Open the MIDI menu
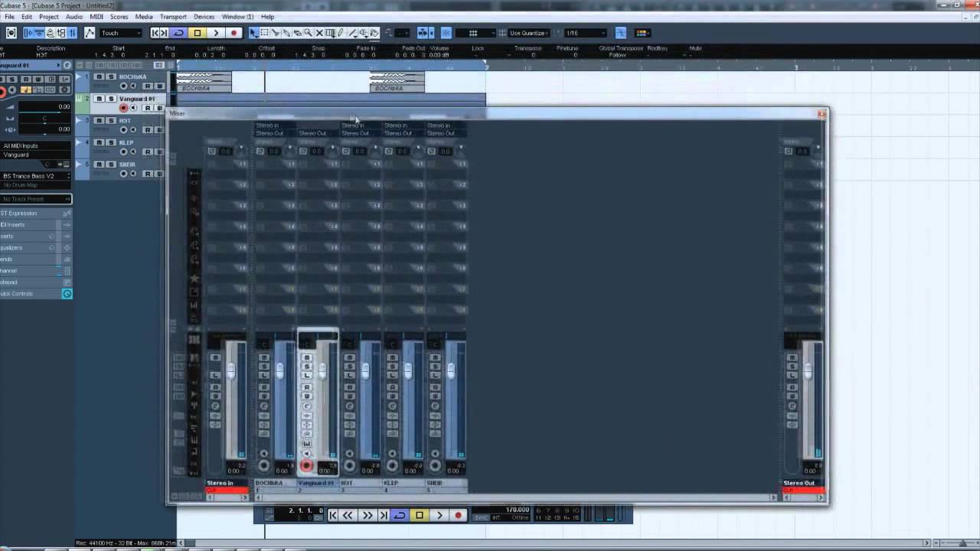Screen dimensions: 980x551 [96, 17]
